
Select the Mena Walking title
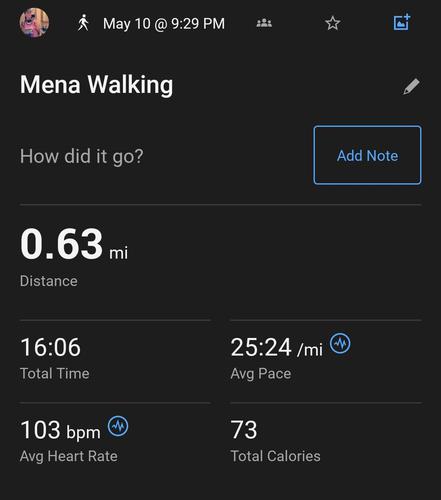click(x=97, y=85)
